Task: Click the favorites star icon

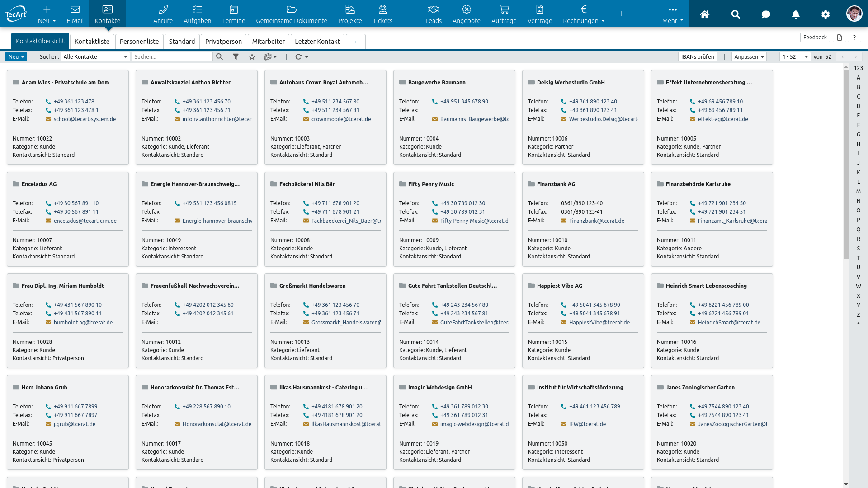Action: pos(252,57)
